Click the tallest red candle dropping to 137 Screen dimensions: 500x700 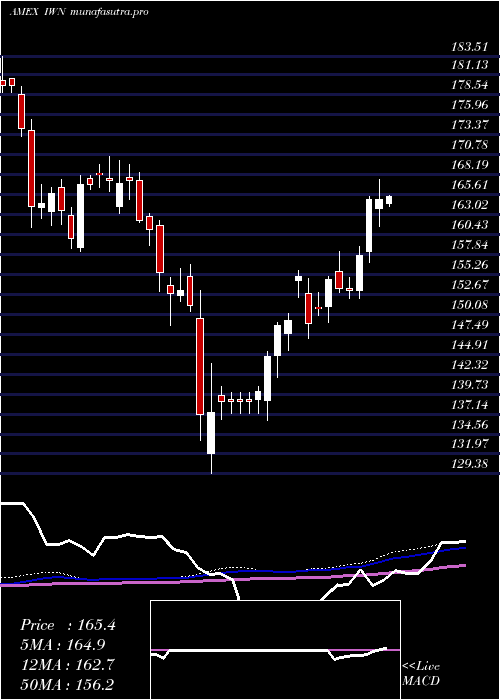tap(200, 367)
